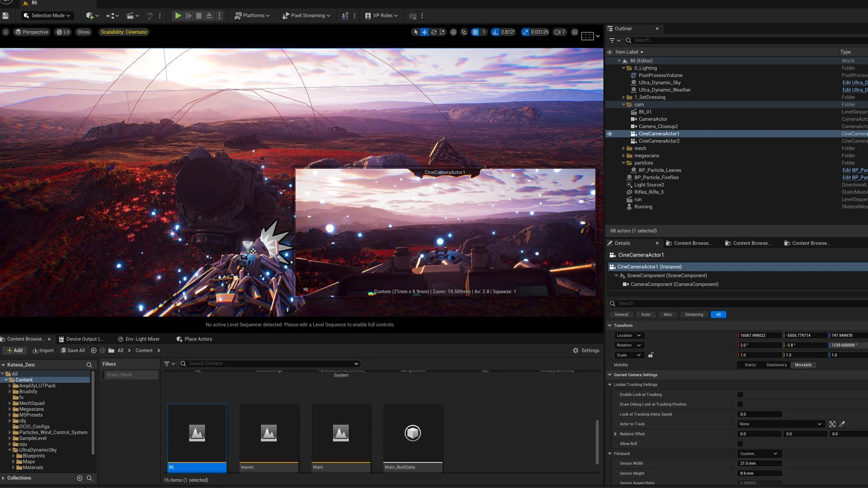Click the surface snapping icon
Viewport: 868px width, 488px height.
pyautogui.click(x=464, y=32)
